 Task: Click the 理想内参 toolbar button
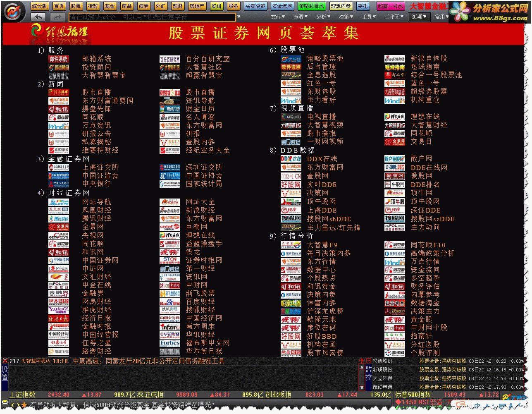341,6
